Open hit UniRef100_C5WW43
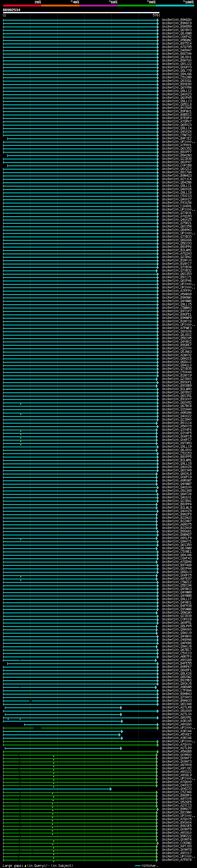The width and height of the screenshot is (197, 868). pyautogui.click(x=177, y=308)
